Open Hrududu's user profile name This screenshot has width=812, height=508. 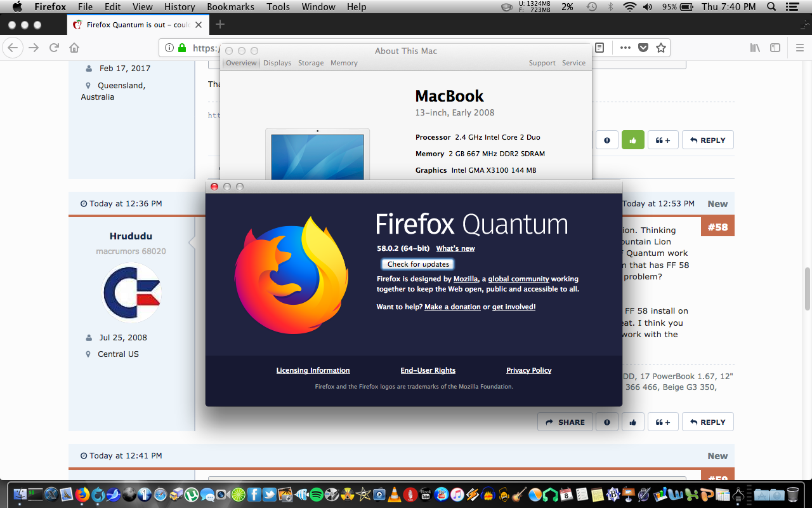coord(131,236)
